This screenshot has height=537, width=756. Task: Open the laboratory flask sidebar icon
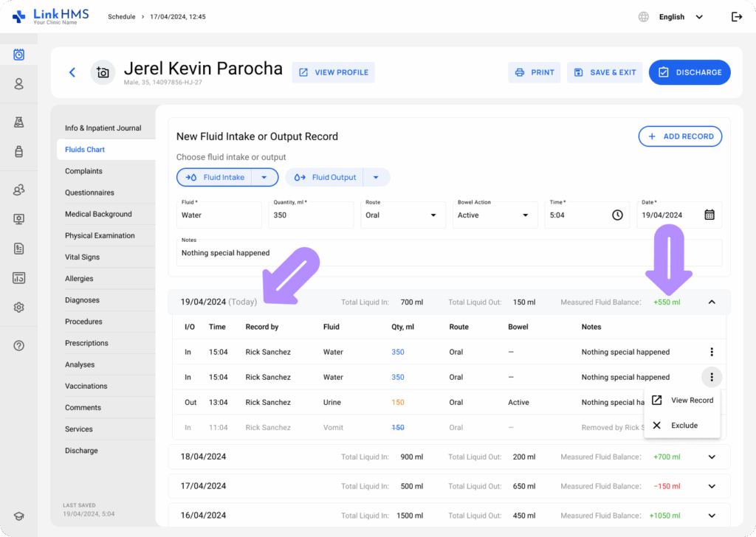(19, 122)
